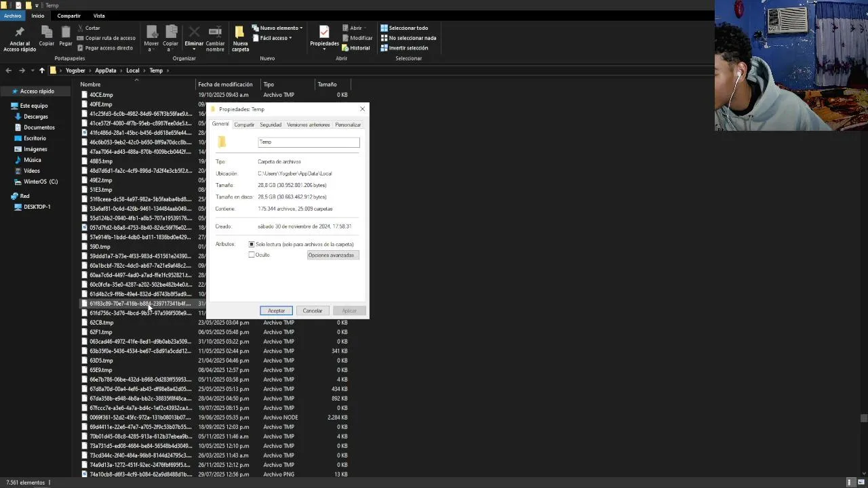Viewport: 868px width, 488px height.
Task: Click the Historial ribbon button
Action: coord(356,48)
